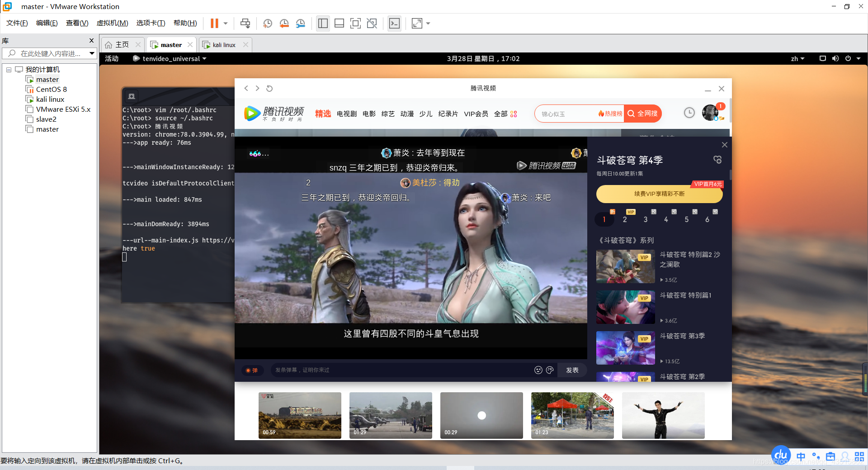The width and height of the screenshot is (868, 470).
Task: Open the 帮助(H) menu
Action: [185, 23]
